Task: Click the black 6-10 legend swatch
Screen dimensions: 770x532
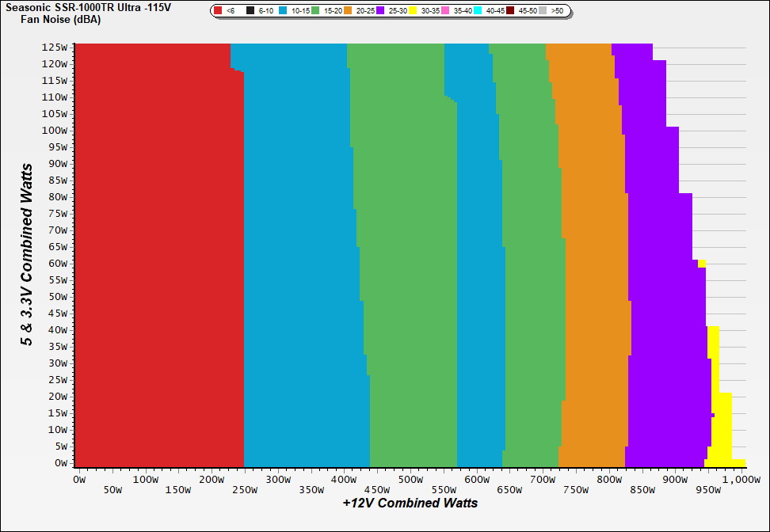Action: [x=250, y=11]
